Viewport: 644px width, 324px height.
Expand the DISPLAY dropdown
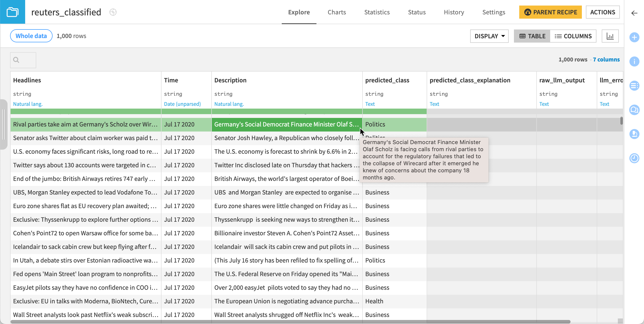tap(489, 36)
